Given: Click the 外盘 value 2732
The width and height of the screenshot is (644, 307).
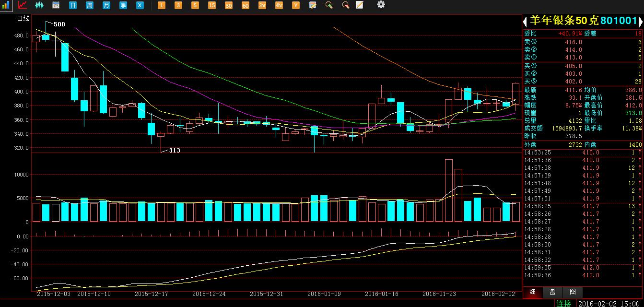Looking at the screenshot, I should pos(575,144).
